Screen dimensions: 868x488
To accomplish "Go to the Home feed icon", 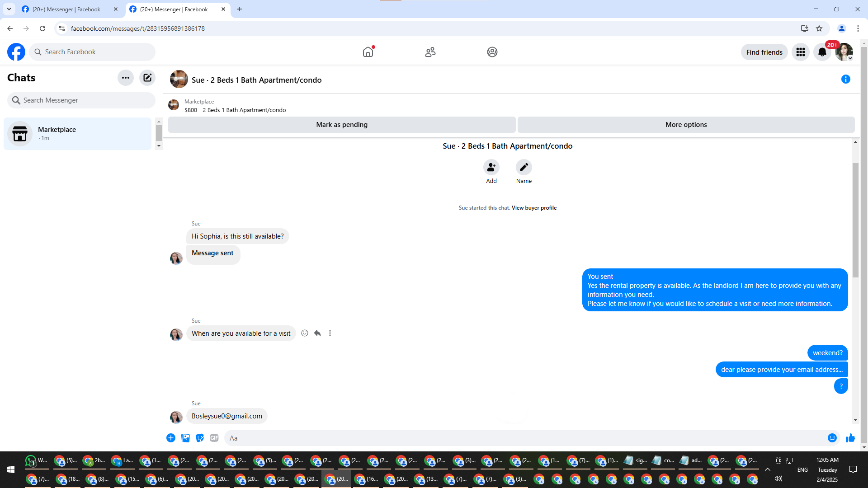I will pyautogui.click(x=368, y=52).
